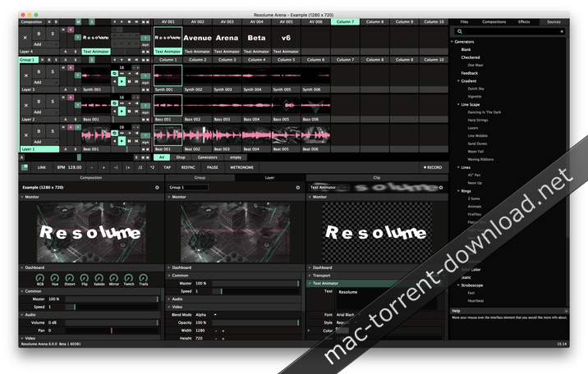Collapse the Line Scape category
This screenshot has width=588, height=374.
tap(458, 104)
